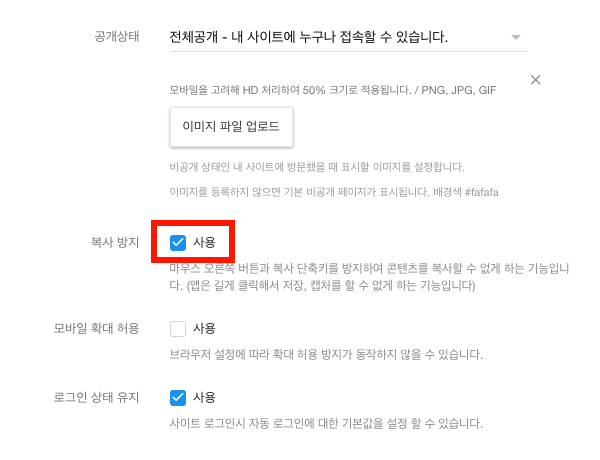This screenshot has height=460, width=600.
Task: Enable the 모바일 확대 허용 checkbox
Action: [x=178, y=329]
